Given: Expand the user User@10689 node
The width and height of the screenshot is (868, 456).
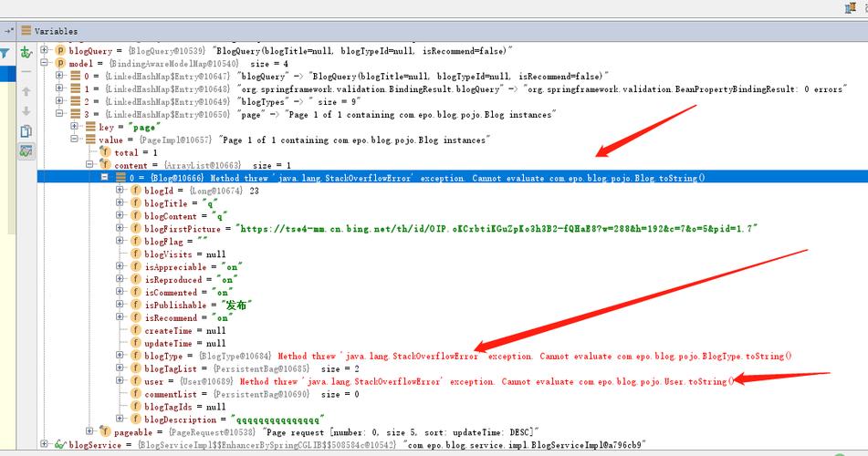Looking at the screenshot, I should click(120, 380).
